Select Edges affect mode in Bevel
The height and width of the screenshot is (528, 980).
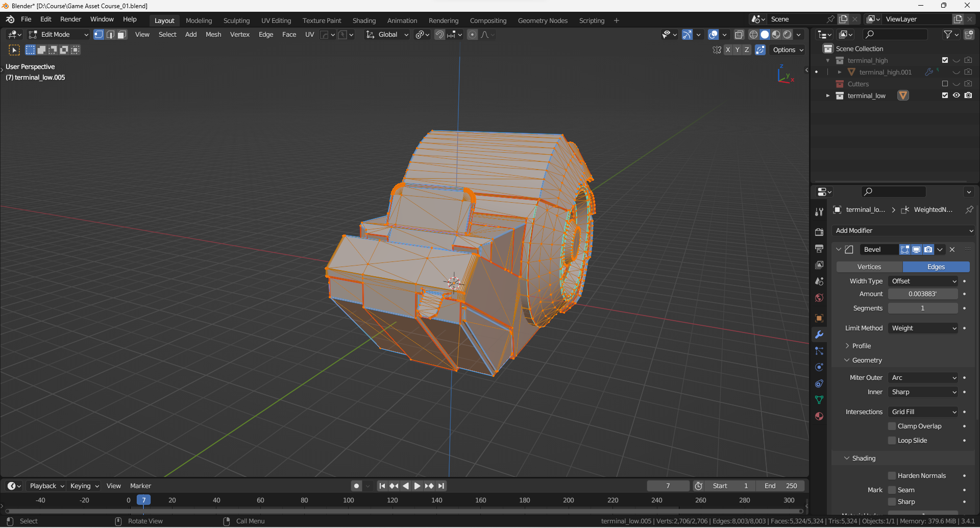[x=936, y=267]
